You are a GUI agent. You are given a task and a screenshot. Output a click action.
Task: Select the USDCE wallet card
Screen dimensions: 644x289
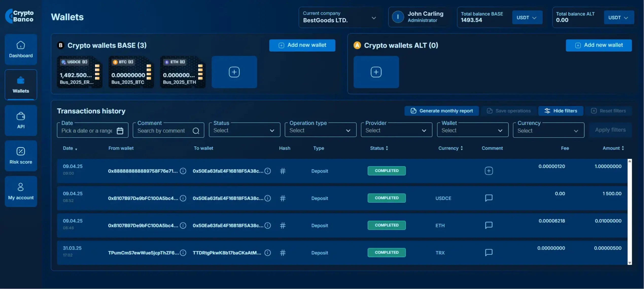click(80, 72)
